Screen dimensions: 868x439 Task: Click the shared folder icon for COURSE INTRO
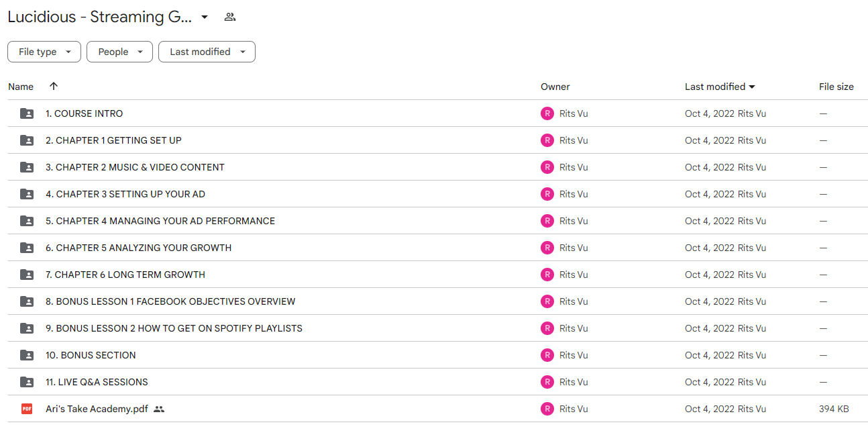click(27, 113)
